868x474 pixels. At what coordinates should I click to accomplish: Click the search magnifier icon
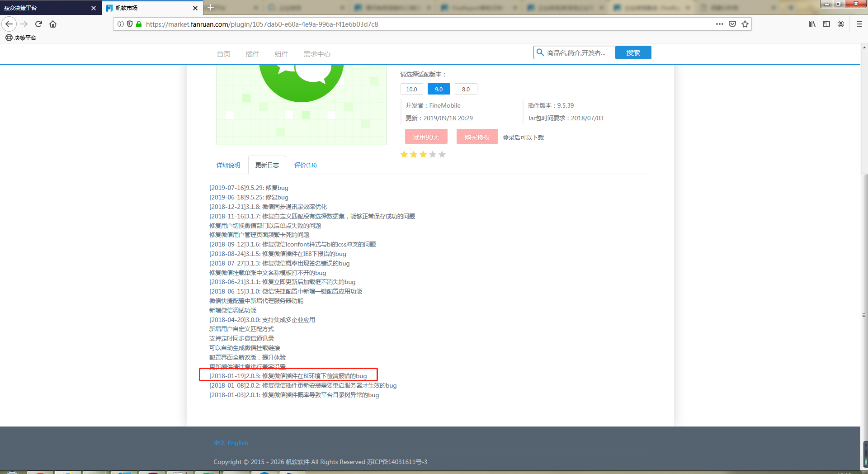click(x=540, y=52)
